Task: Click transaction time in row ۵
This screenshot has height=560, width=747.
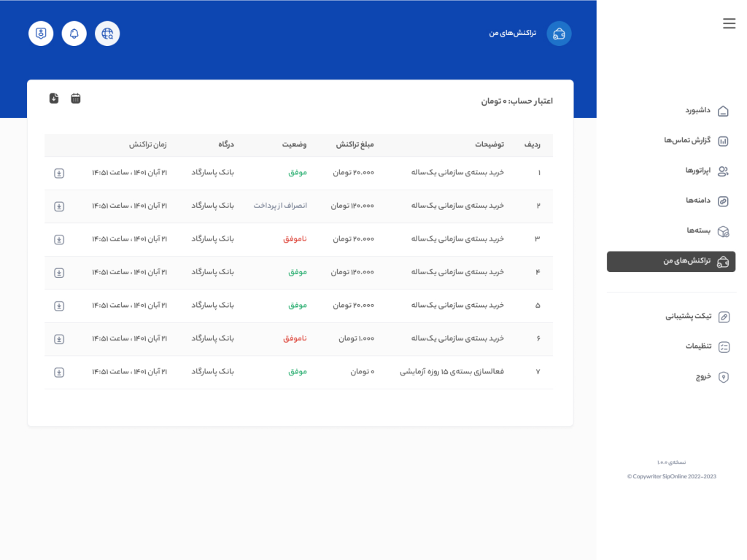Action: click(130, 306)
